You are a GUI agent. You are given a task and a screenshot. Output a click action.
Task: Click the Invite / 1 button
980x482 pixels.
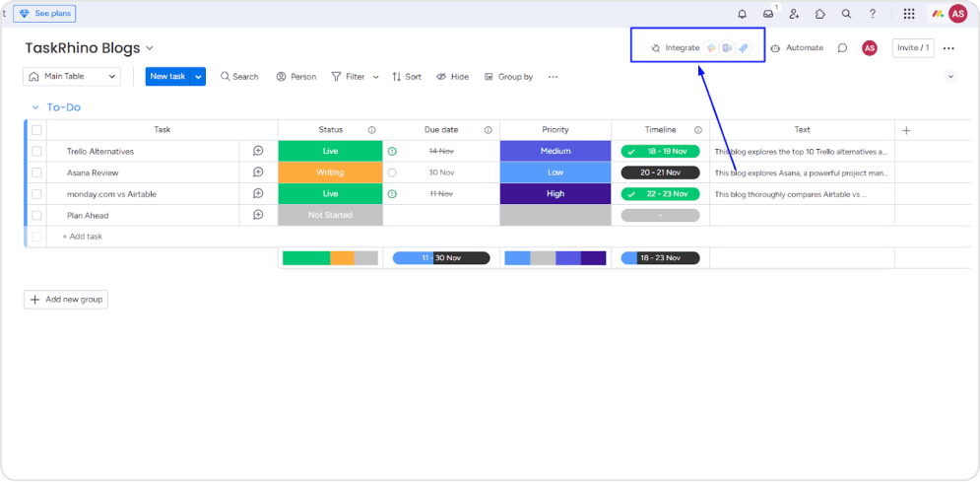[913, 47]
